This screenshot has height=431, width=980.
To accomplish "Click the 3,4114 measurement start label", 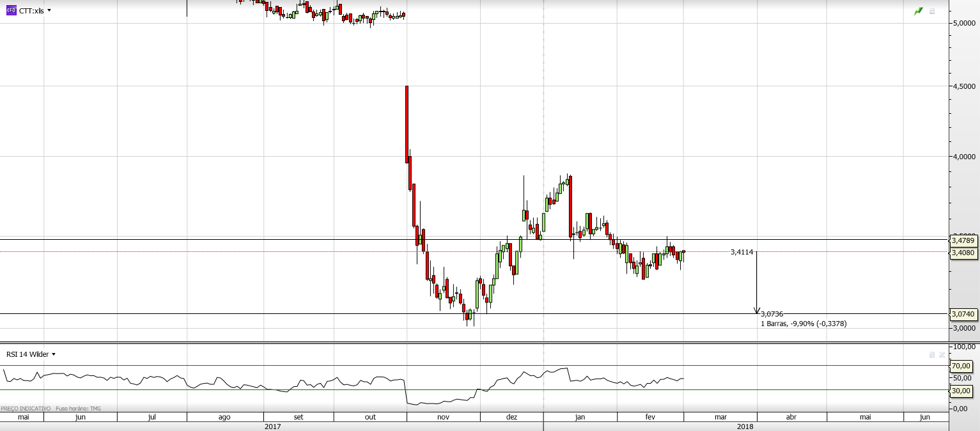I will [742, 252].
